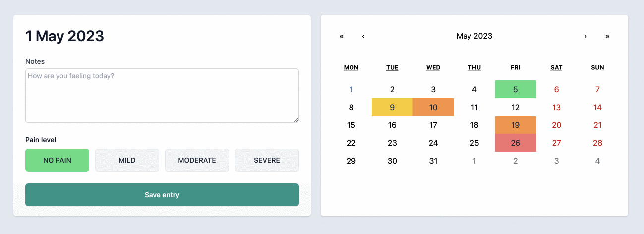Viewport: 644px width, 234px height.
Task: Go to previous year with double-left arrow
Action: (342, 36)
